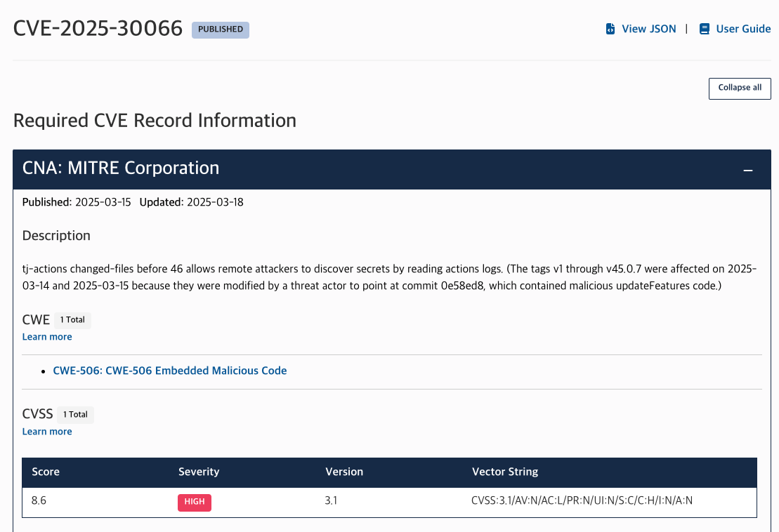This screenshot has height=532, width=779.
Task: Click the View JSON file icon
Action: [610, 29]
